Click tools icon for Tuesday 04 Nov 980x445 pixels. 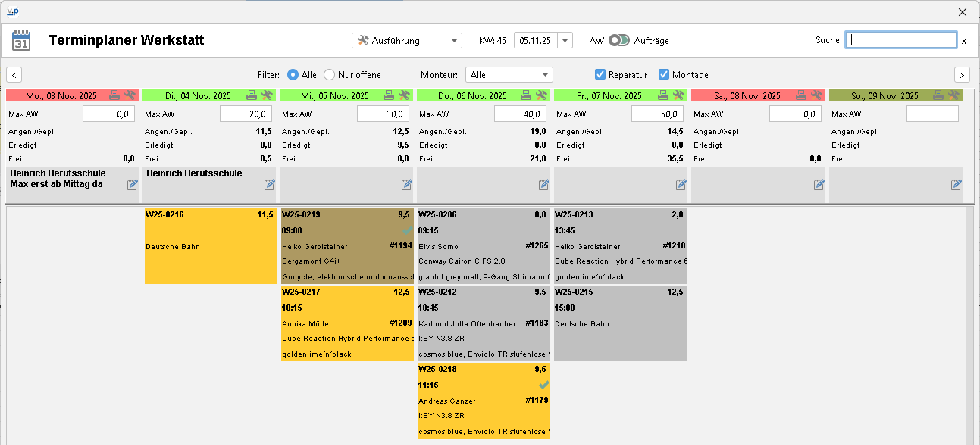click(x=267, y=95)
